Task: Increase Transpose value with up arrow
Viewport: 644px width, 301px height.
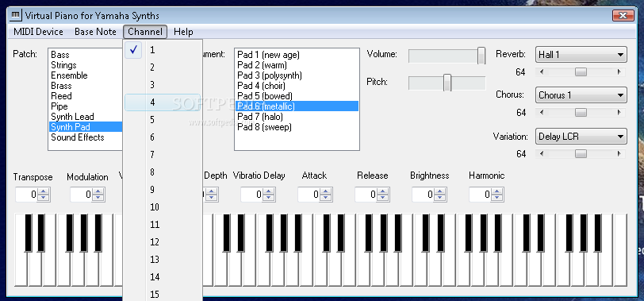Action: coord(43,191)
